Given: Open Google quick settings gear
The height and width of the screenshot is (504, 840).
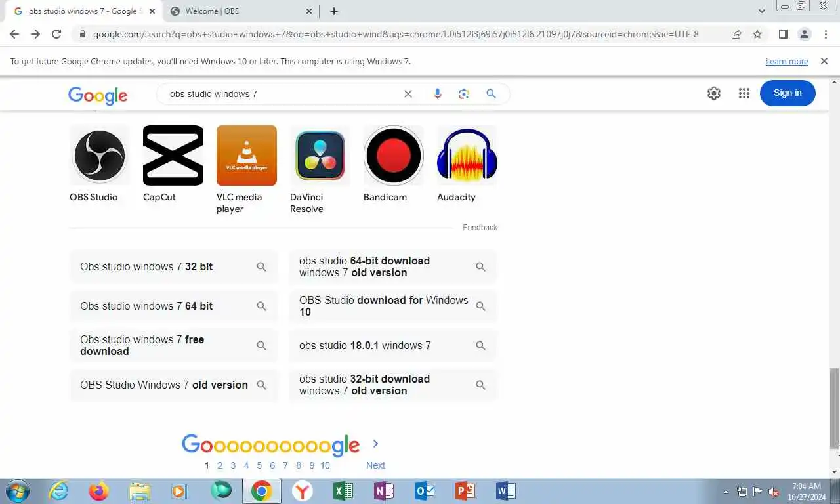Looking at the screenshot, I should [x=714, y=93].
